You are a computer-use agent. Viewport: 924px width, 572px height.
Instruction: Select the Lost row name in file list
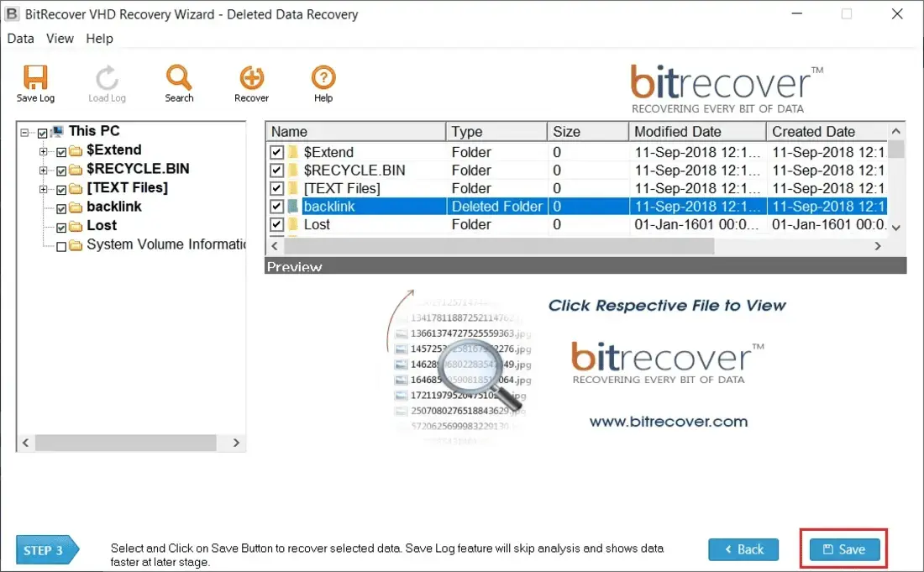coord(317,224)
